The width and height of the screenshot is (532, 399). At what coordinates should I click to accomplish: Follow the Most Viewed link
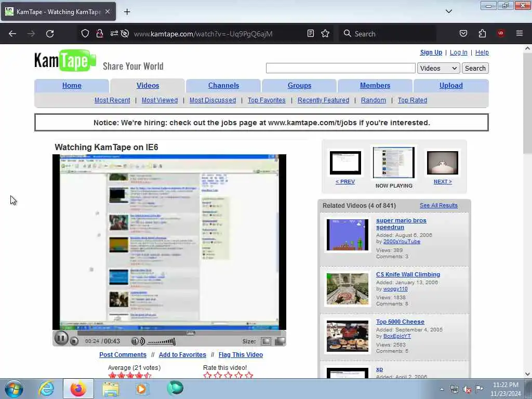click(x=159, y=100)
